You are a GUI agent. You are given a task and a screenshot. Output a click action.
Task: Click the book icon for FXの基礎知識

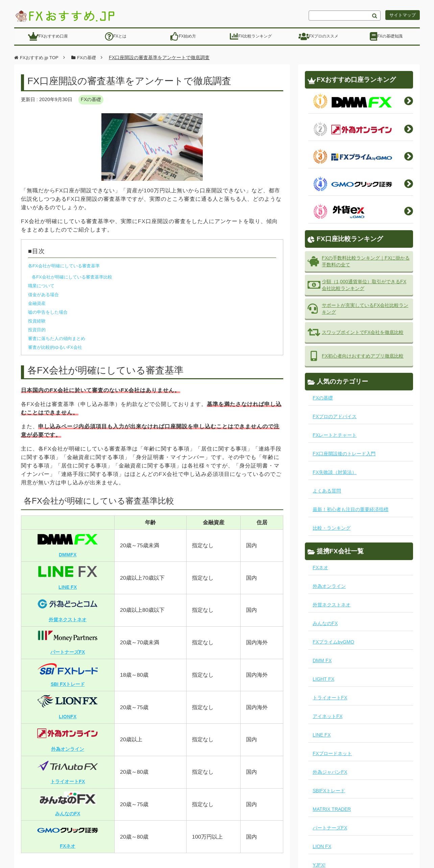tap(373, 36)
